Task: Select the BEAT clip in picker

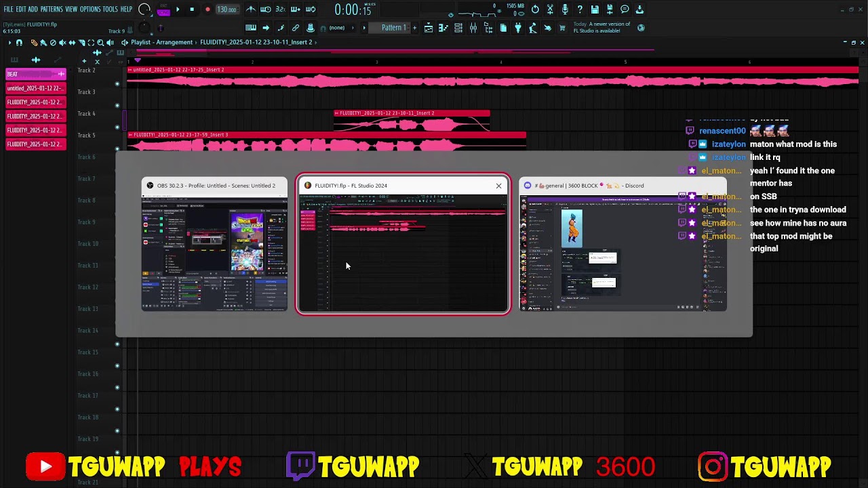Action: pyautogui.click(x=36, y=74)
